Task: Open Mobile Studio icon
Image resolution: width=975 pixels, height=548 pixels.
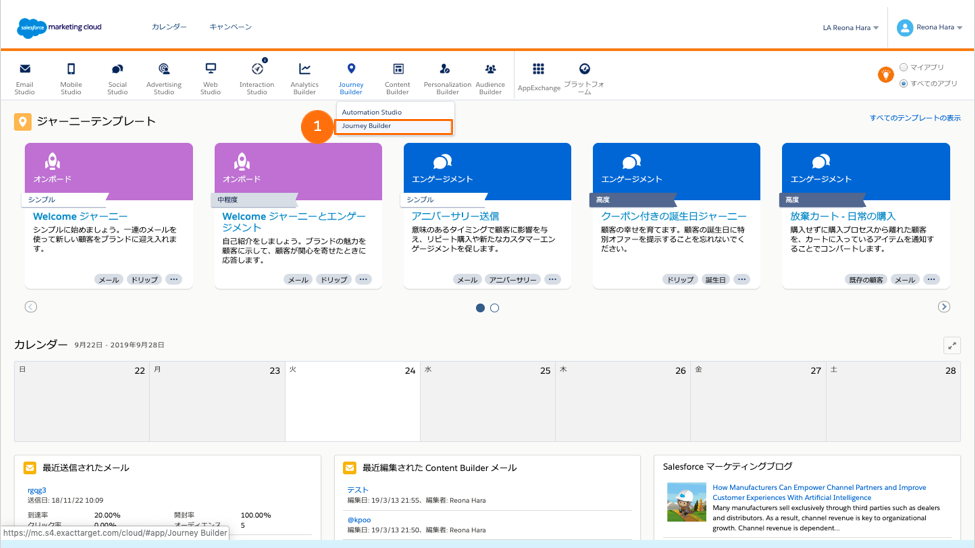Action: pos(71,68)
